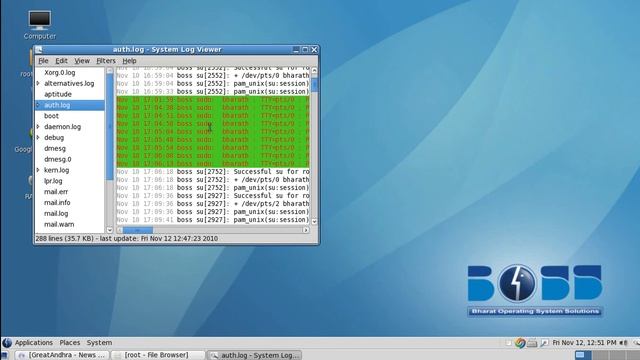Switch to root File Browser taskbar window
Screen dimensions: 640x360
coord(158,355)
